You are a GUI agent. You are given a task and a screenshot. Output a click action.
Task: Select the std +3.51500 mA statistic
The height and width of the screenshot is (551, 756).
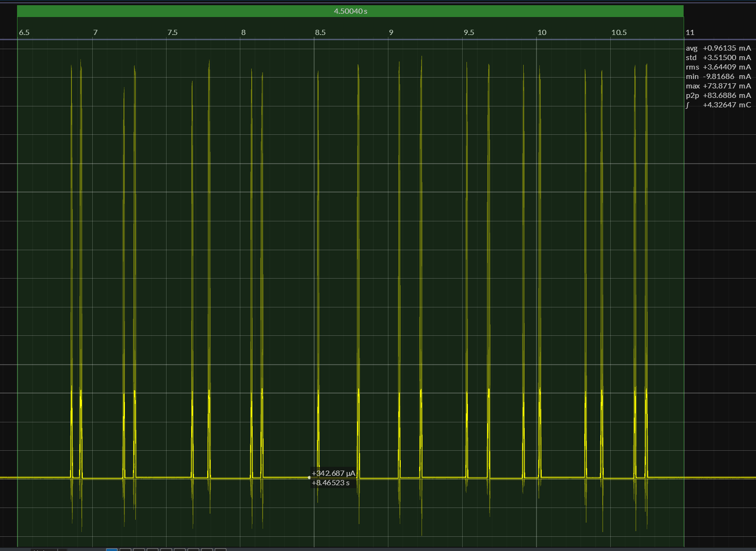(x=718, y=58)
